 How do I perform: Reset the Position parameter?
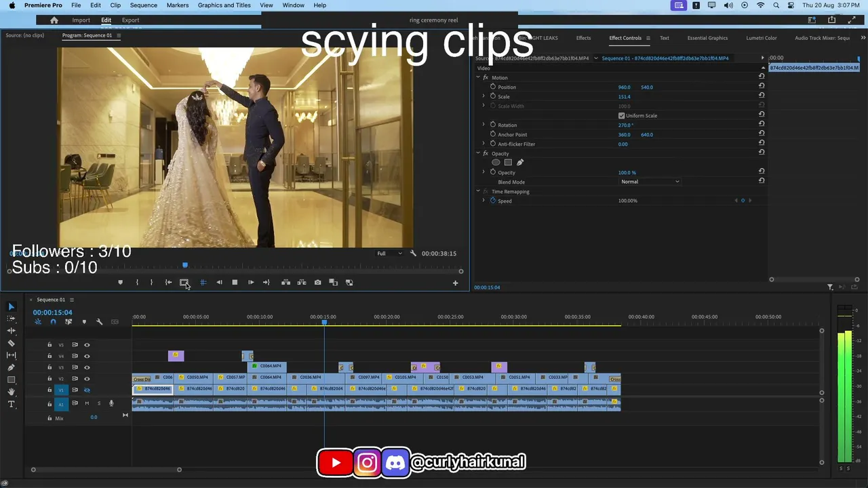tap(762, 86)
